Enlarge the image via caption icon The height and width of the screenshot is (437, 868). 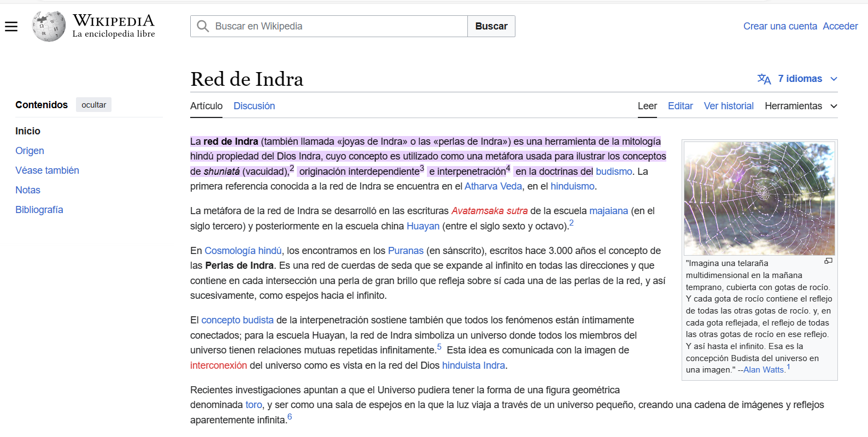[828, 261]
